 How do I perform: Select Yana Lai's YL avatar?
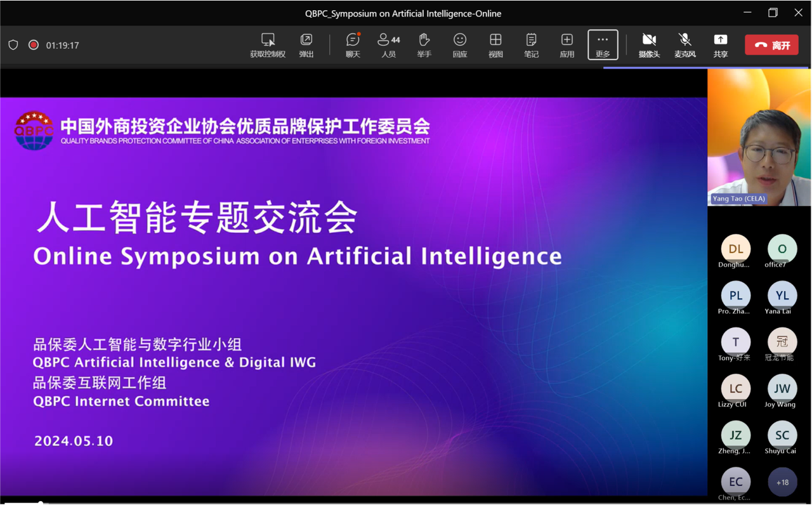pos(782,296)
